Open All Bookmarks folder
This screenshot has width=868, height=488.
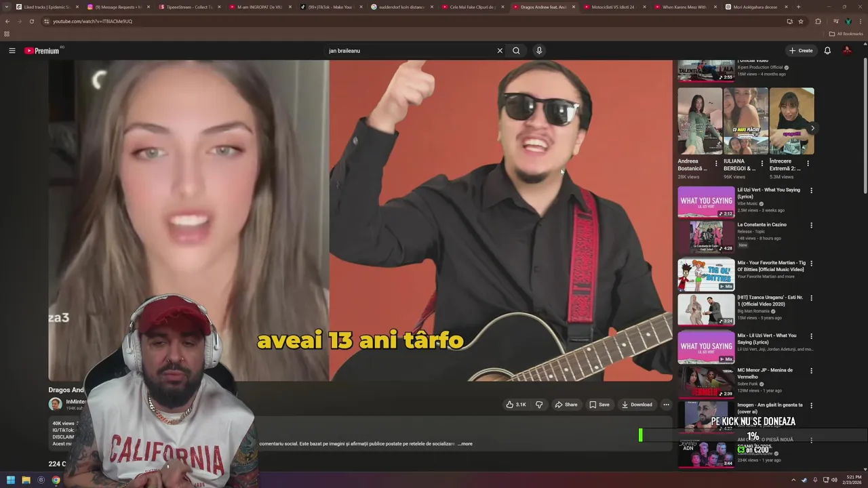(x=846, y=33)
